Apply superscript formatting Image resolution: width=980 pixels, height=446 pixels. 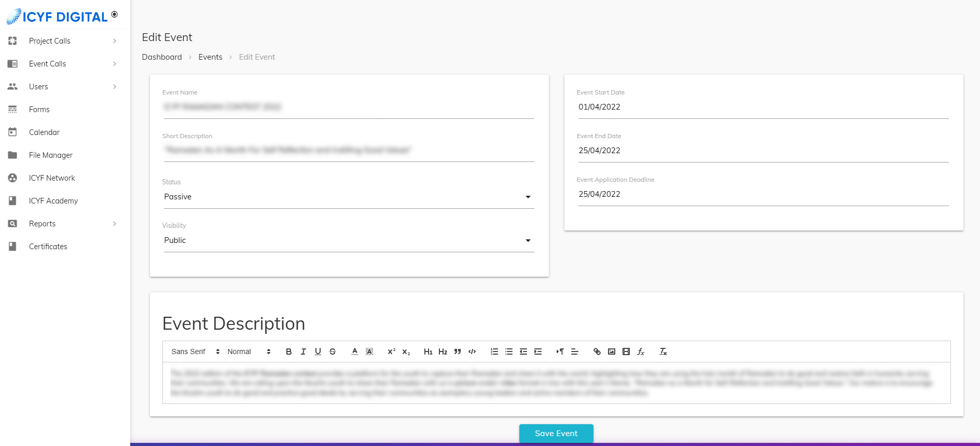392,352
